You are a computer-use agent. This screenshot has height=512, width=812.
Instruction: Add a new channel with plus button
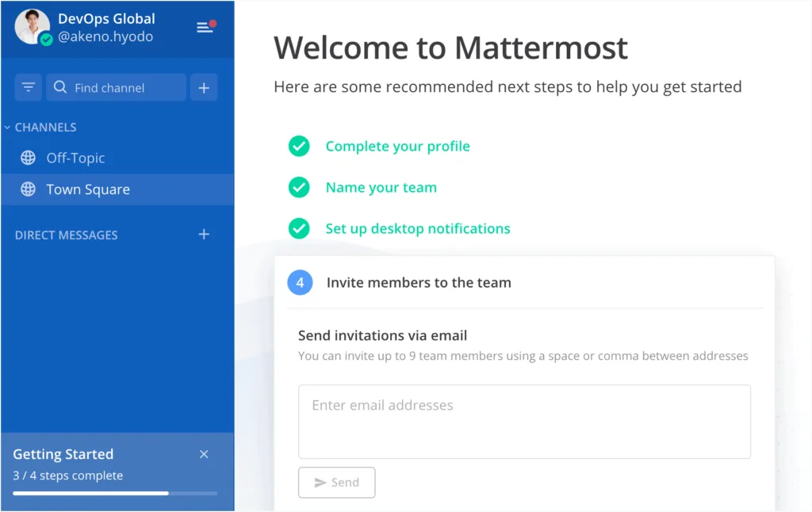[x=204, y=87]
